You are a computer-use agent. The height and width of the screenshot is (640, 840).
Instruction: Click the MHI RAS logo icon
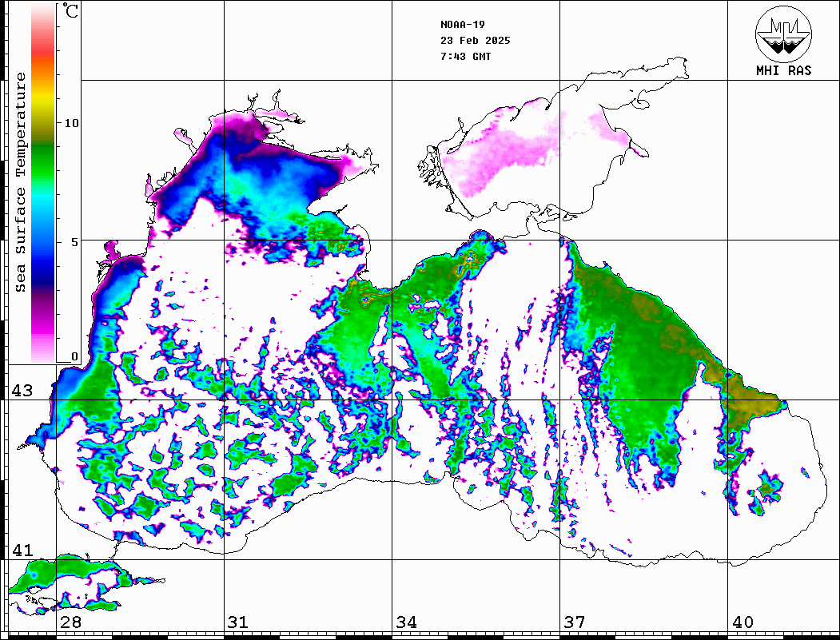pos(783,34)
